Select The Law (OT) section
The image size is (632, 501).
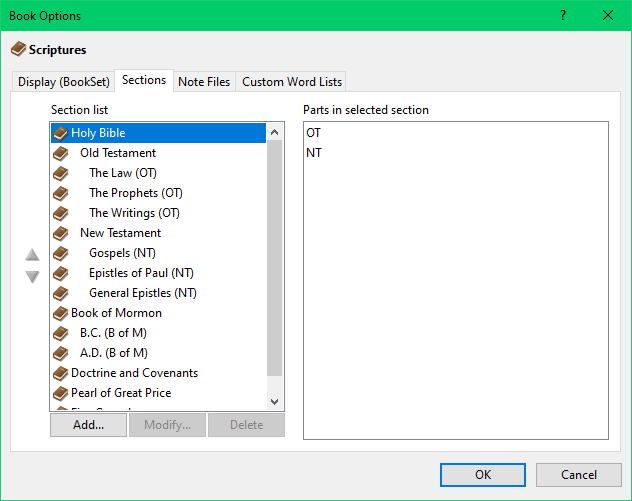click(158, 173)
